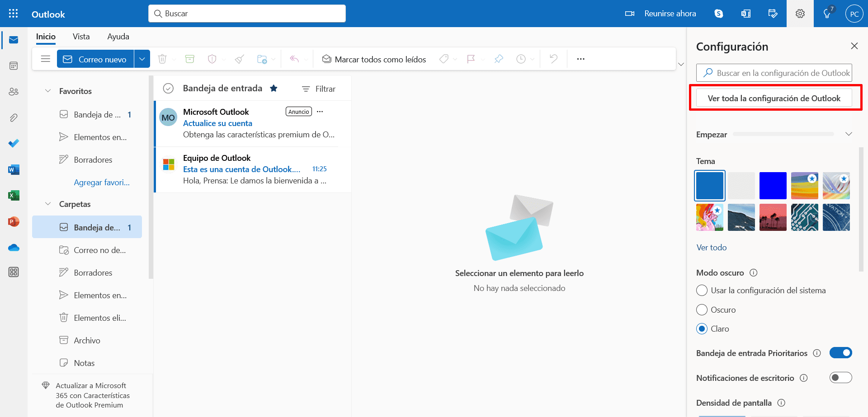Open Correo nuevo dropdown arrow
The height and width of the screenshot is (417, 868).
142,59
